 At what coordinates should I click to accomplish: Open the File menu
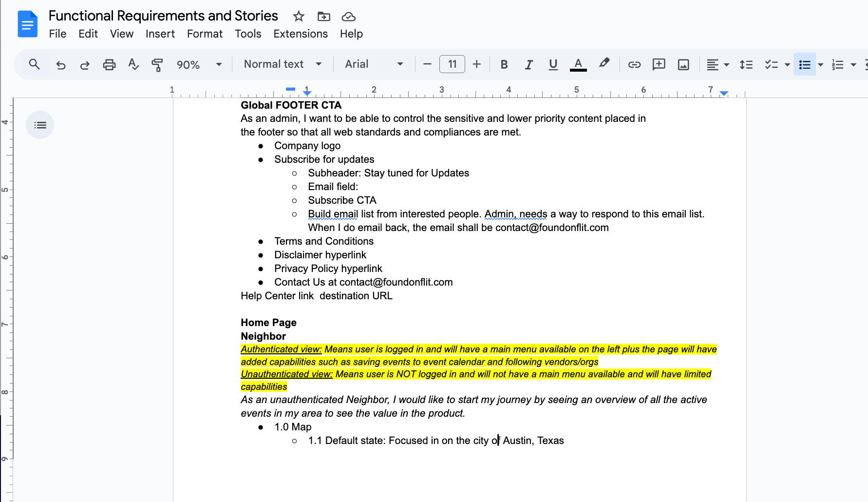tap(57, 34)
